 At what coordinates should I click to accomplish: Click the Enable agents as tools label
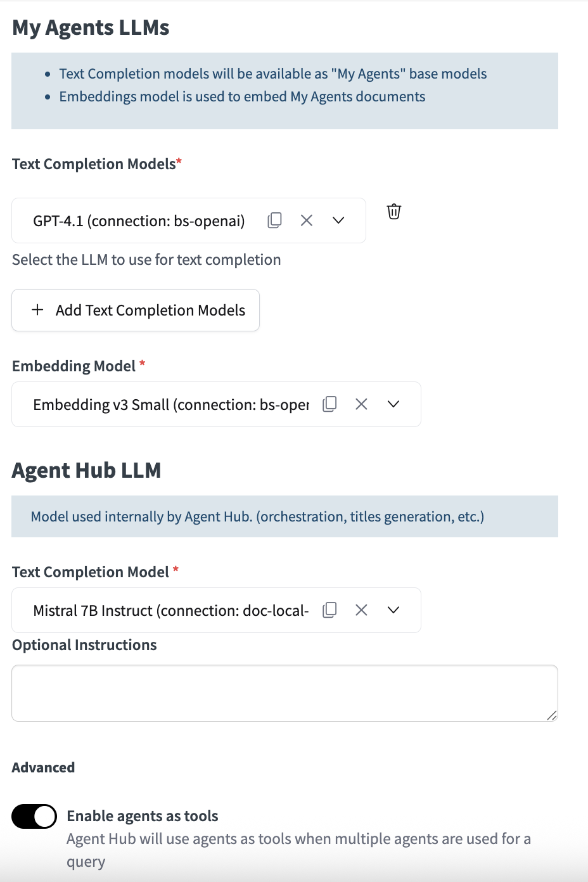143,816
